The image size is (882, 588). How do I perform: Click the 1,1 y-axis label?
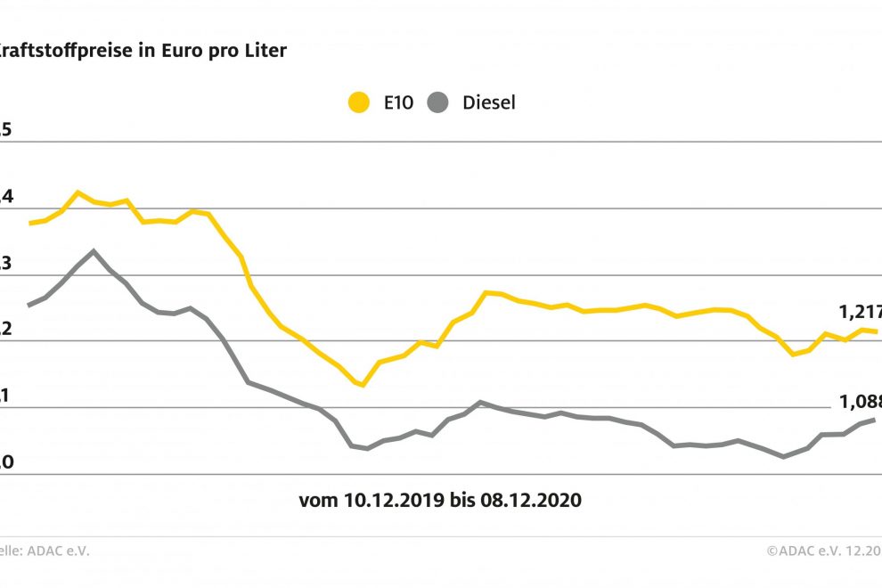click(5, 396)
